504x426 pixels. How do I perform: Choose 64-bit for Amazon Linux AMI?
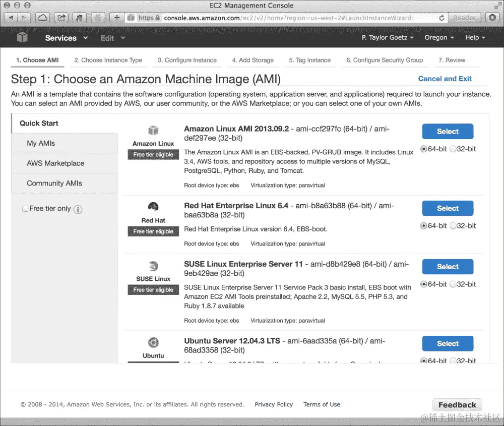tap(424, 149)
